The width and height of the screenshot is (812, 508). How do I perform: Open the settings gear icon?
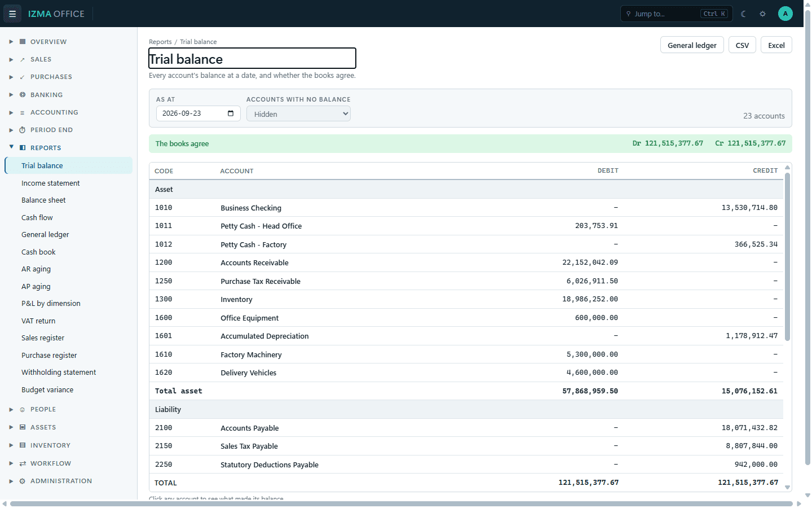(x=763, y=14)
